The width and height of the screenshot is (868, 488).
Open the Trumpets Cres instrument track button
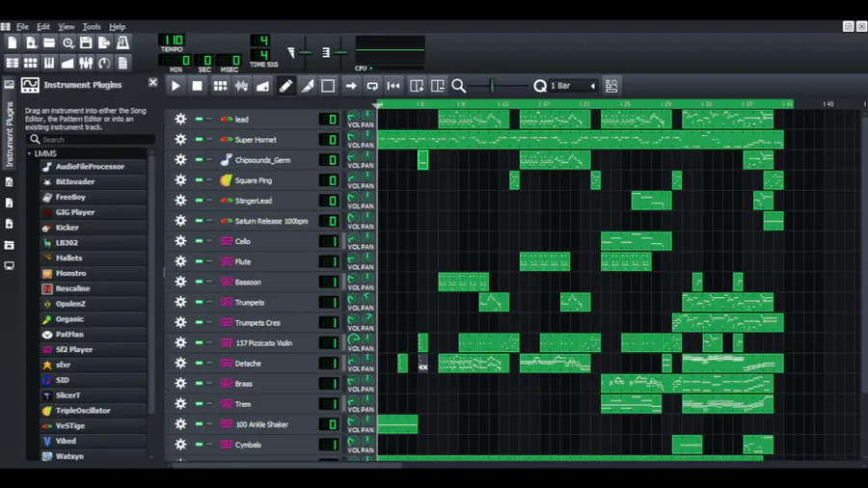(x=267, y=322)
